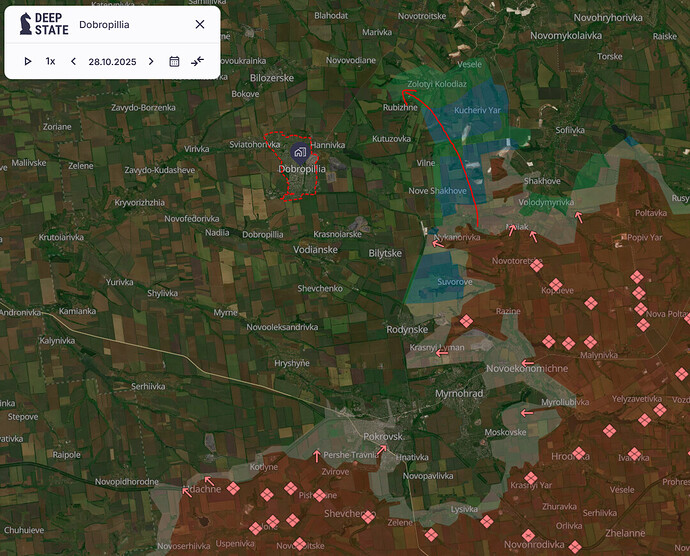Close the Dobropillia info panel
This screenshot has width=690, height=556.
199,24
